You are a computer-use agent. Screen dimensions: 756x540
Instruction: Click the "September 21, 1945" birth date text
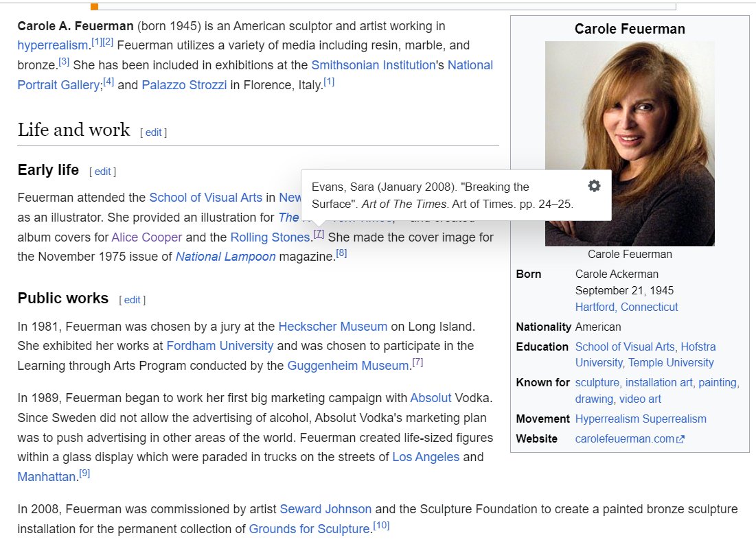tap(624, 290)
